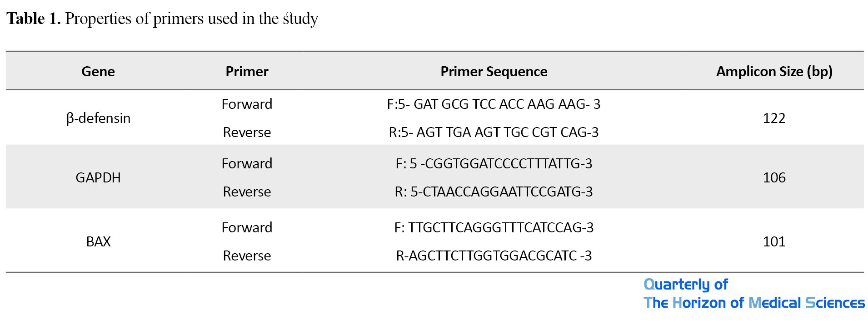
Task: Click the Table 1 caption title
Action: coord(162,19)
